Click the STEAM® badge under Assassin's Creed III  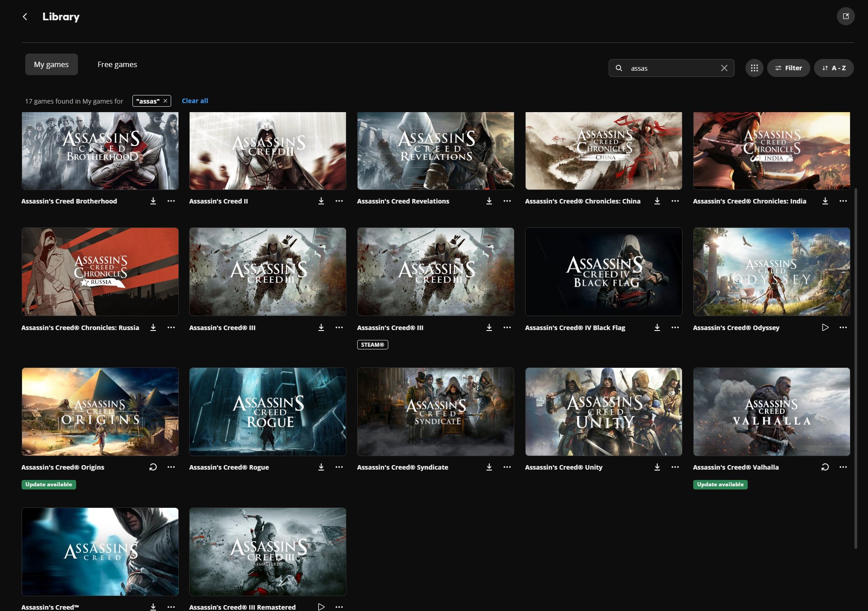[373, 345]
